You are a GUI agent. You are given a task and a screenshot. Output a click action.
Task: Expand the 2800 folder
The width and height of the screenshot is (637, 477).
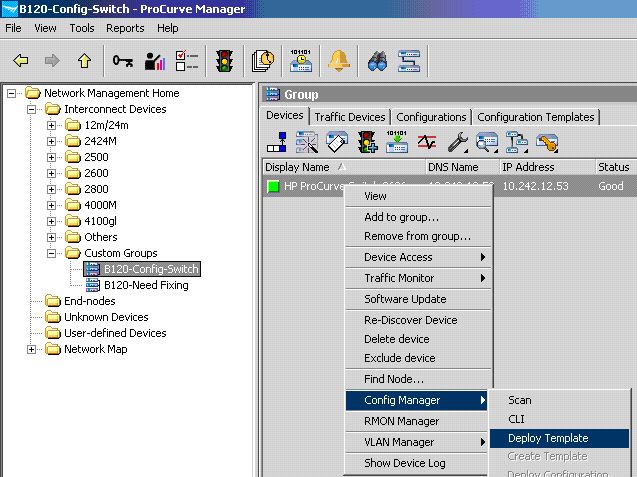click(51, 189)
